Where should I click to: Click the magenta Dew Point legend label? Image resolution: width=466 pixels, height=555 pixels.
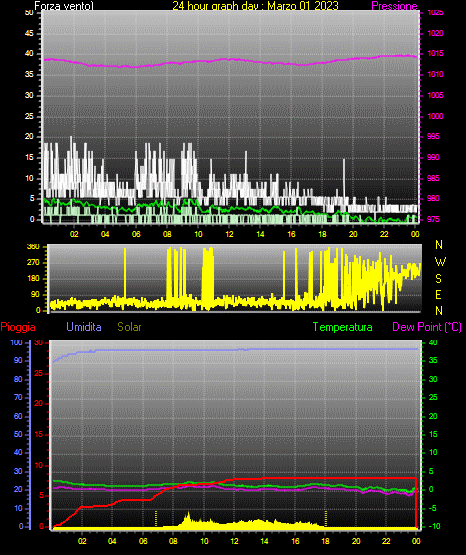[x=427, y=327]
